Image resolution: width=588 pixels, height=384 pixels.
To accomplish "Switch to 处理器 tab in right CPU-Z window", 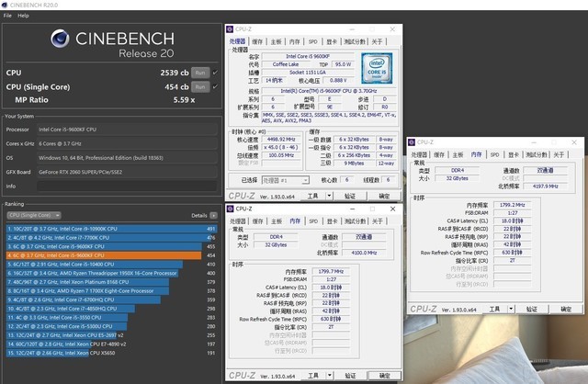I will pyautogui.click(x=419, y=154).
